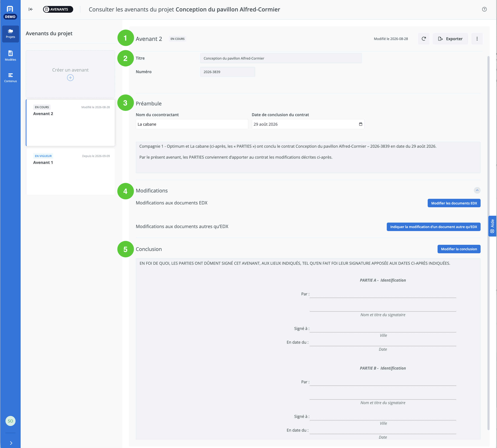
Task: Export the avenant with Exporter button
Action: point(450,39)
